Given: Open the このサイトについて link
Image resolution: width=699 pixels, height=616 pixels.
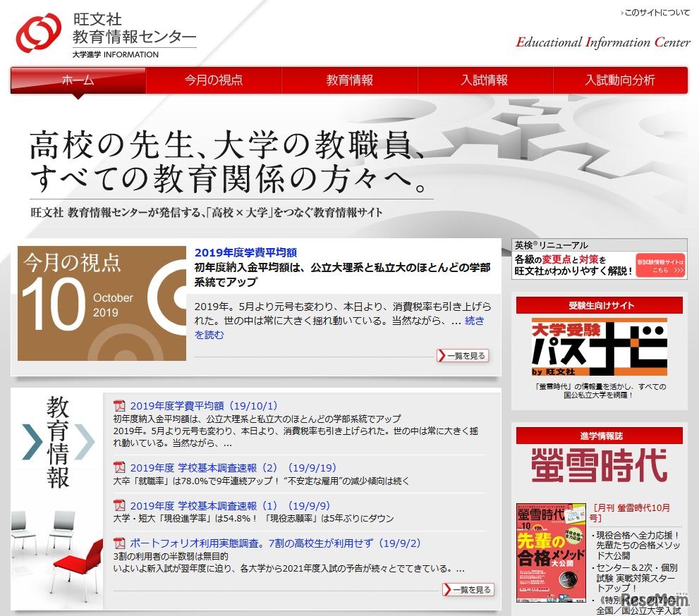Looking at the screenshot, I should pos(657,12).
